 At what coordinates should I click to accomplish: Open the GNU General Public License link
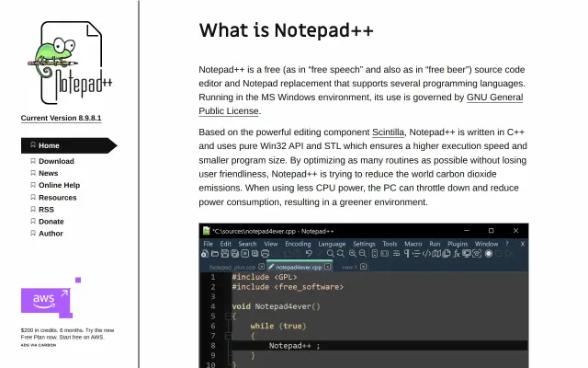pyautogui.click(x=494, y=98)
